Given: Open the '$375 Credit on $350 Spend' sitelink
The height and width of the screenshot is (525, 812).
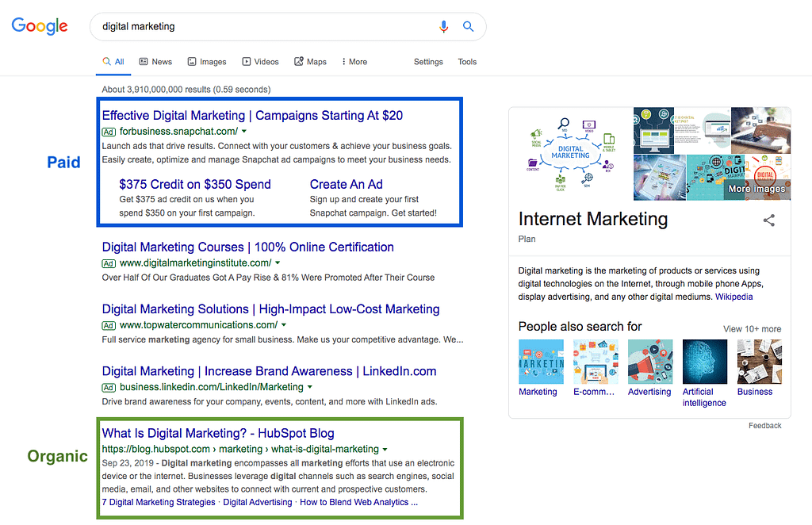Looking at the screenshot, I should [x=195, y=184].
